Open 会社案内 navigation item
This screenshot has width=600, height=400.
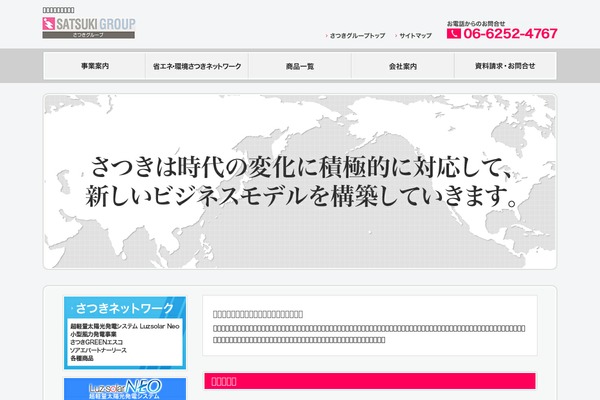[403, 66]
